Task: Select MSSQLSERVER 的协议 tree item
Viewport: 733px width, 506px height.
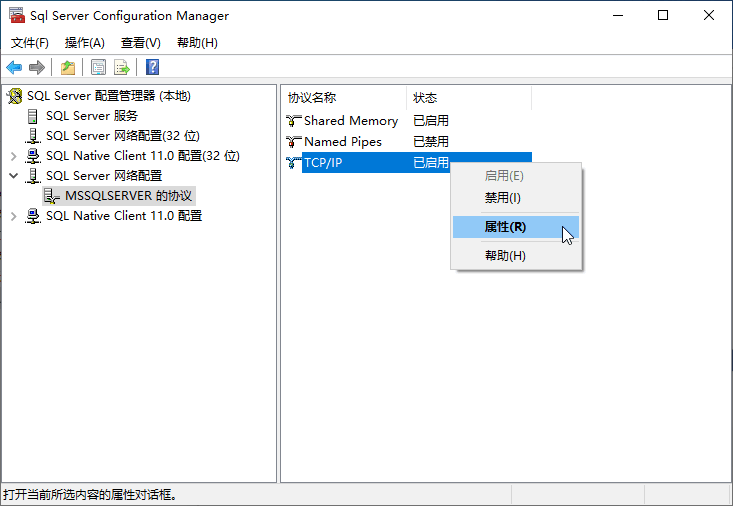Action: [x=128, y=196]
